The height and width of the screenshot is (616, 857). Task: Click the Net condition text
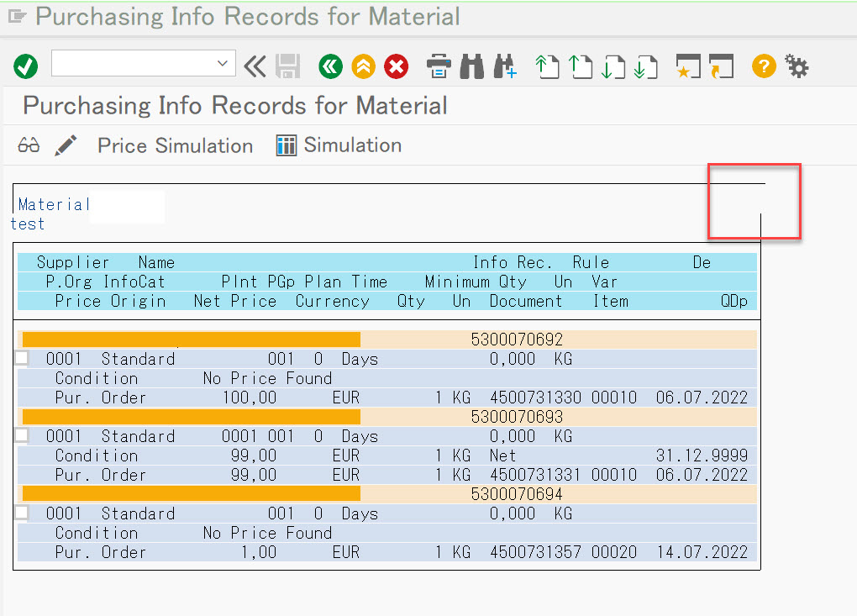pos(502,455)
